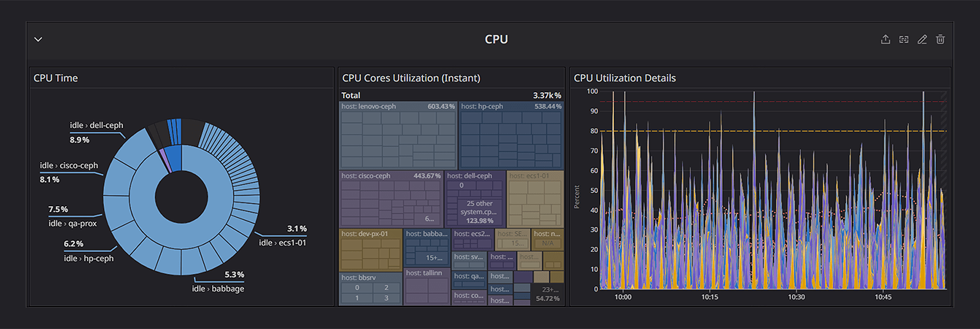Click the cisco-ceph host treemap block
The width and height of the screenshot is (980, 329).
pyautogui.click(x=391, y=202)
